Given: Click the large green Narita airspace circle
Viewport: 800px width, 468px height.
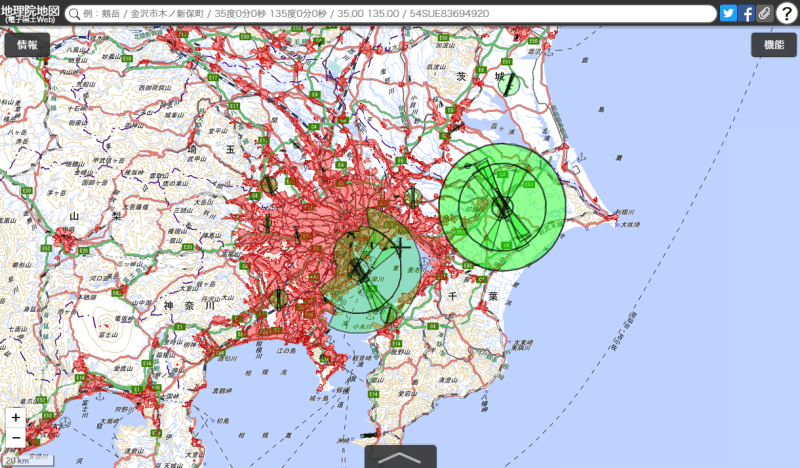Looking at the screenshot, I should point(503,207).
